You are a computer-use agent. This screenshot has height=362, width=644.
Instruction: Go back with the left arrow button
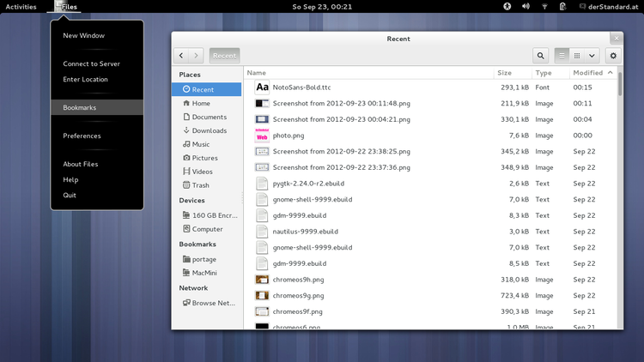(182, 55)
